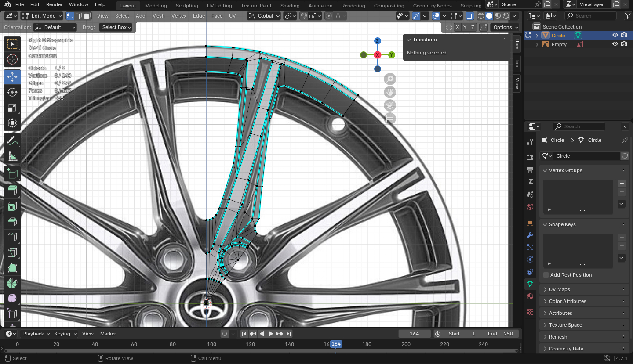
Task: Pick the Loop Cut tool
Action: tap(12, 238)
